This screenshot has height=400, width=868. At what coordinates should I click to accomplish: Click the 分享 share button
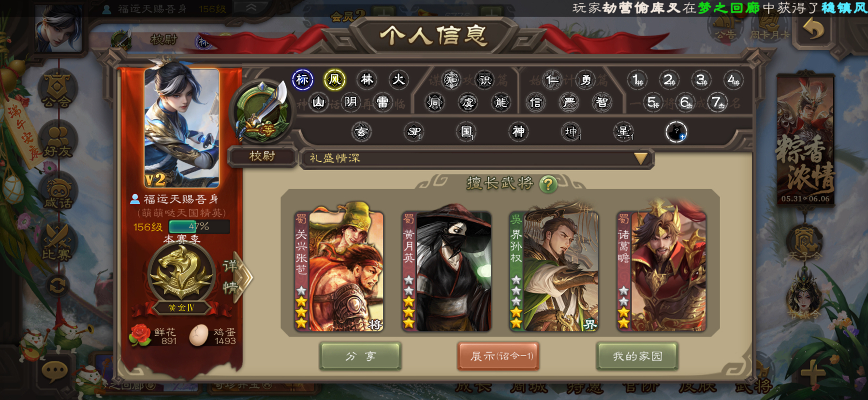[x=360, y=357]
